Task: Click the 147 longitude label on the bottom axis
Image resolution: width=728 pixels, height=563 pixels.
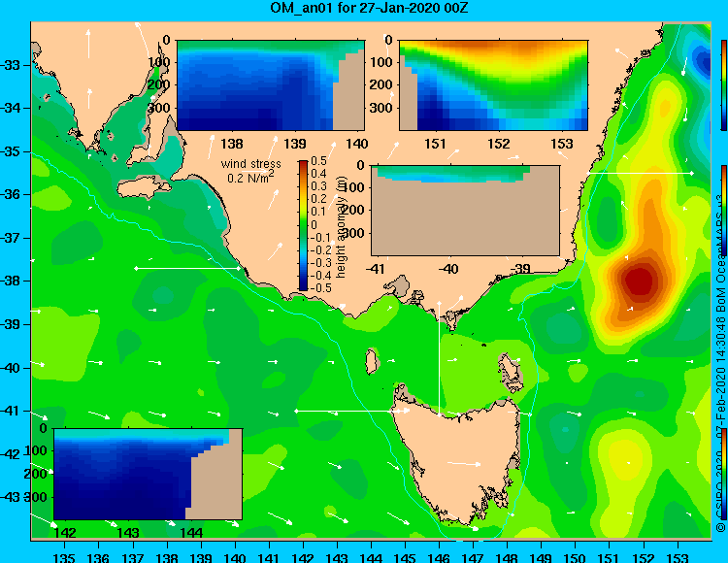Action: pos(473,557)
